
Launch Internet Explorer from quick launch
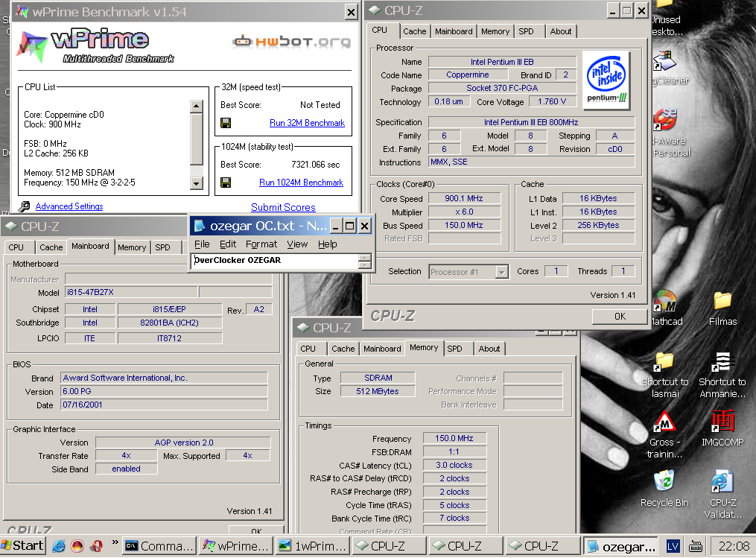(59, 546)
